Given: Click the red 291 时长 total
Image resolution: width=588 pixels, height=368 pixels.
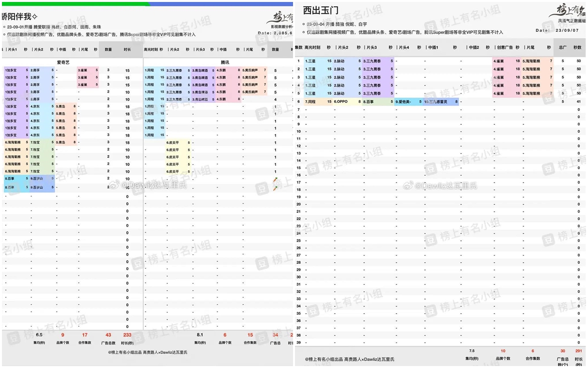Looking at the screenshot, I should pos(578,351).
